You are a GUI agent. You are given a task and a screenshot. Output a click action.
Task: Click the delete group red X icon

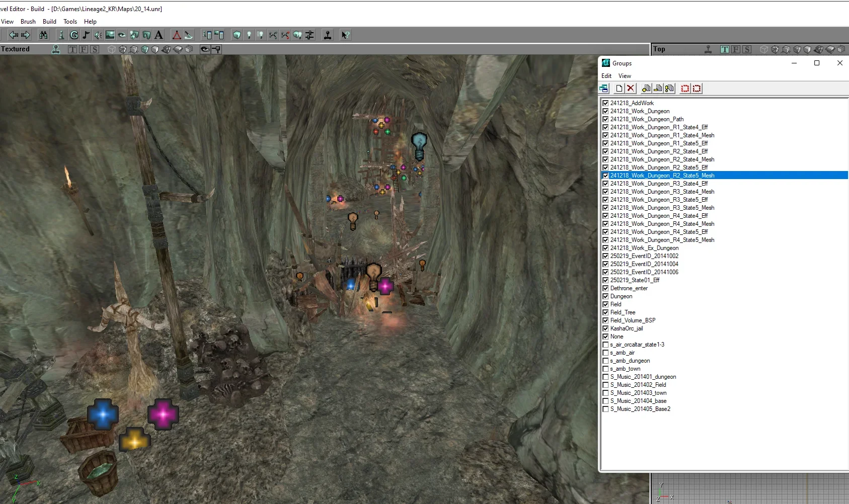pos(631,89)
